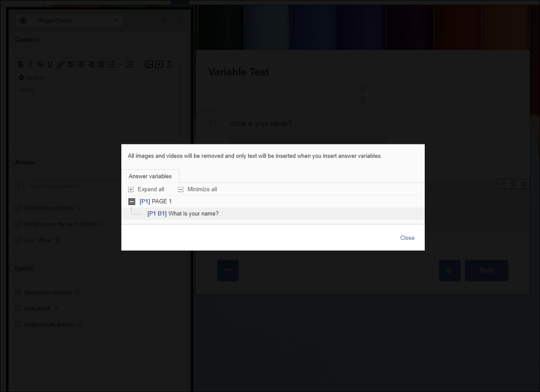Insert a numbered list
This screenshot has width=540, height=392.
pos(130,64)
